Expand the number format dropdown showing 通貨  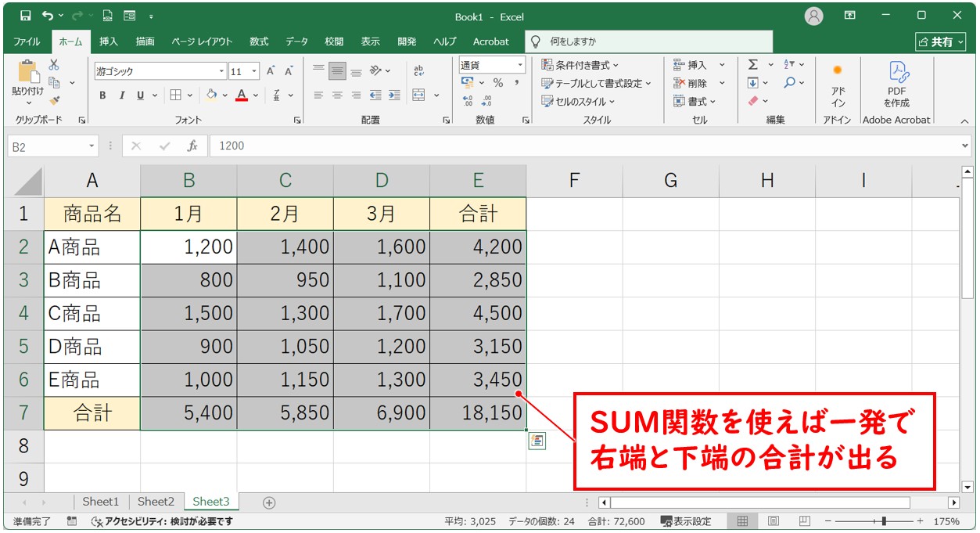point(520,65)
